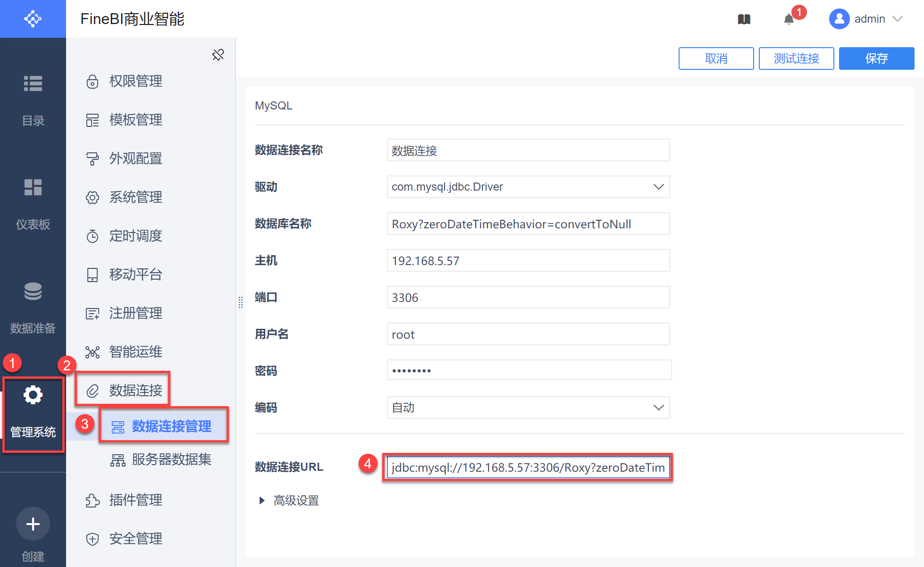This screenshot has width=924, height=567.
Task: Open the 管理系统 gear icon
Action: pyautogui.click(x=33, y=395)
